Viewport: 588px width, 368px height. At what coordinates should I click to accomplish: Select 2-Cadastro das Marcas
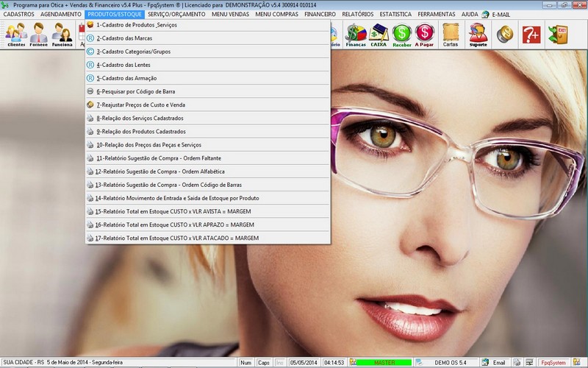pyautogui.click(x=208, y=38)
